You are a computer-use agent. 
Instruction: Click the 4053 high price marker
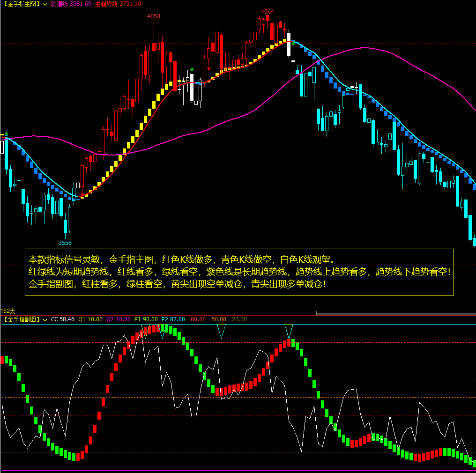click(154, 16)
